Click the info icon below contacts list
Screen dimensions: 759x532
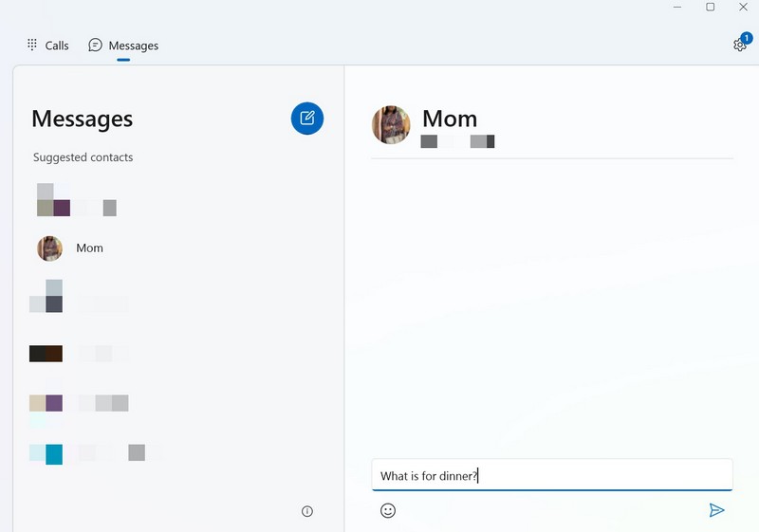[x=307, y=511]
